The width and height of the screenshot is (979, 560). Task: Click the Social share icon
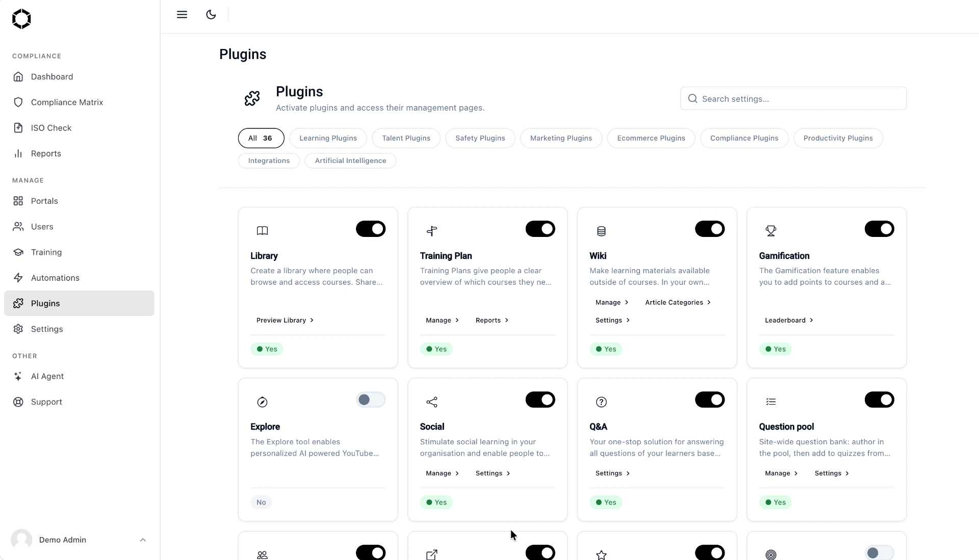coord(432,402)
